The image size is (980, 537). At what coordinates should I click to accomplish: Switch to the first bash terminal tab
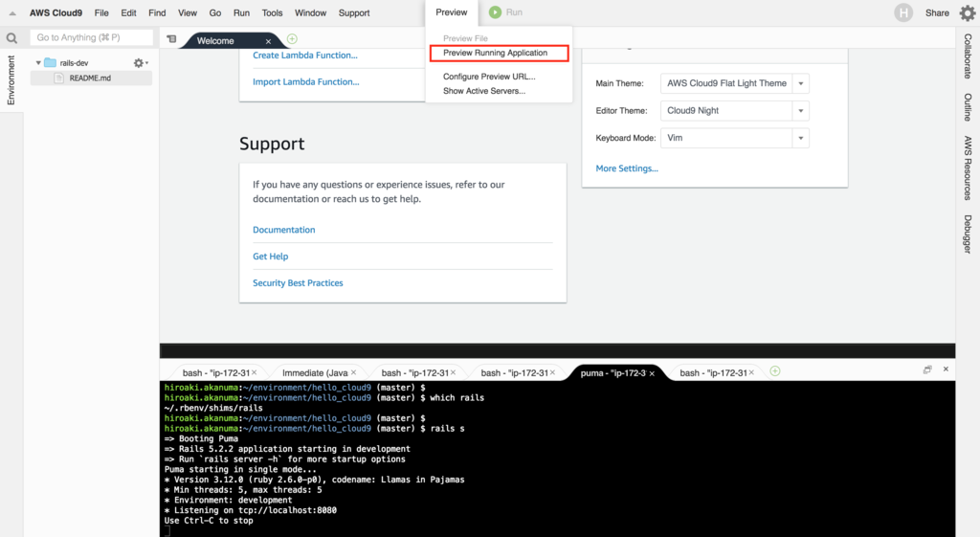[x=215, y=373]
